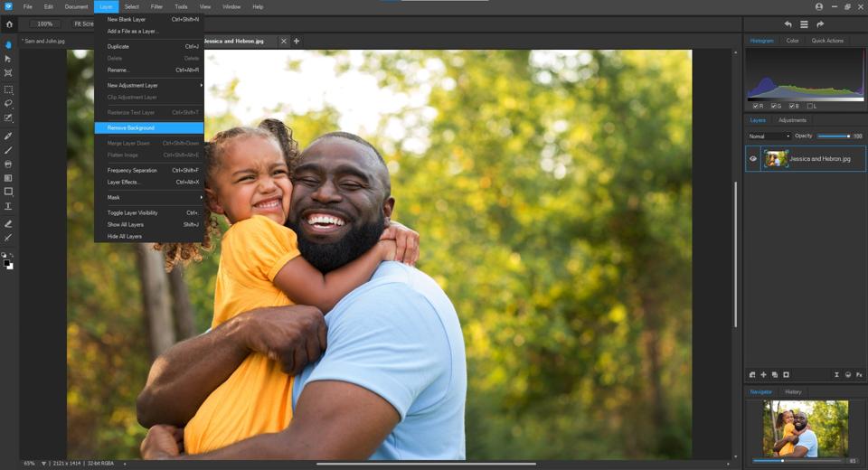Adjust the layer Opacity slider

coord(833,136)
